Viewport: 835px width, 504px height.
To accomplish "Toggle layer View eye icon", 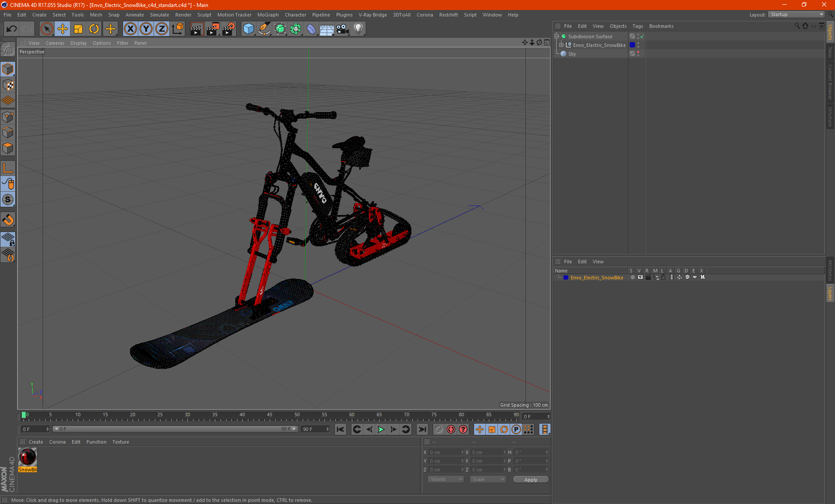I will click(640, 277).
